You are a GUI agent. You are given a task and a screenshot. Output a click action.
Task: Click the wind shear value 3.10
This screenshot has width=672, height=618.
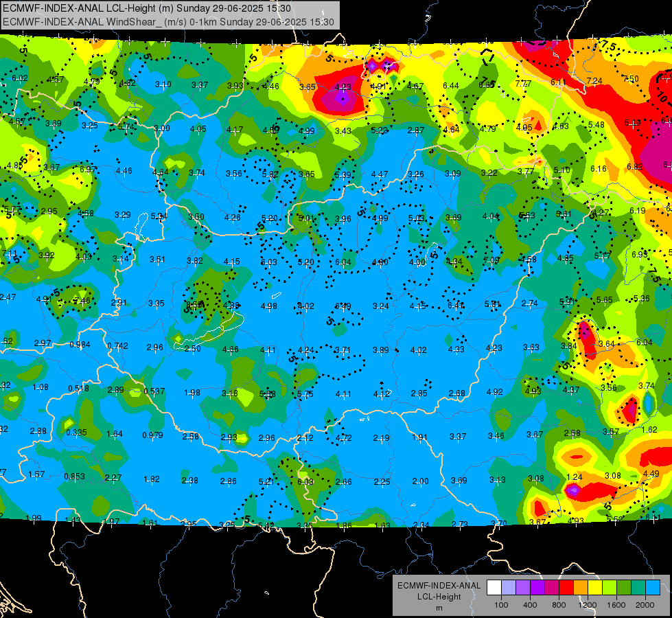[x=163, y=84]
